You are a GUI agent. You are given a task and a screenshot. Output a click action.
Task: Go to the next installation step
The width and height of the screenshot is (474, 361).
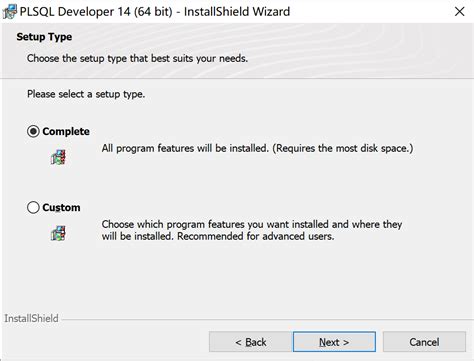(334, 342)
